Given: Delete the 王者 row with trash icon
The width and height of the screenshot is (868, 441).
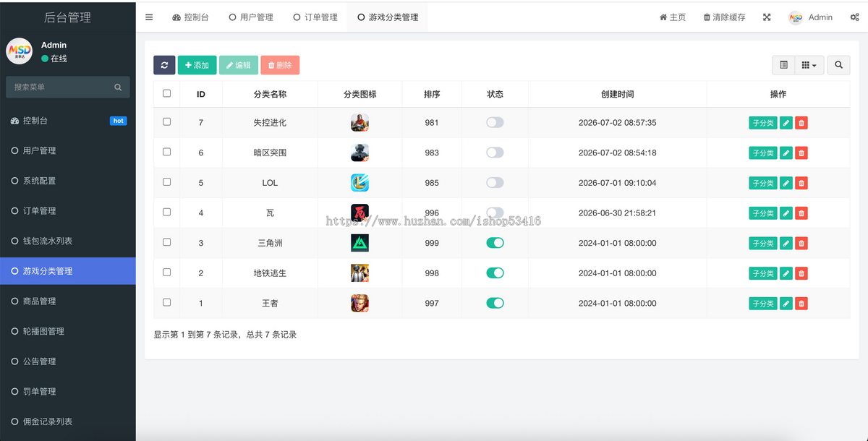Looking at the screenshot, I should (801, 304).
